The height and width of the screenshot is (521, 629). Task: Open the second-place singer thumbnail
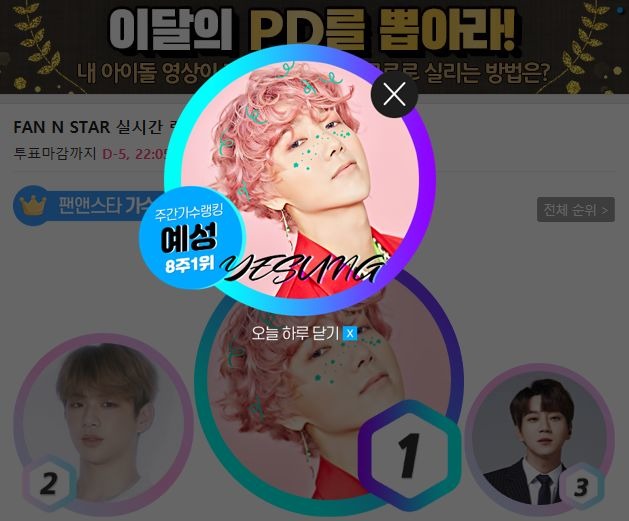pos(103,424)
